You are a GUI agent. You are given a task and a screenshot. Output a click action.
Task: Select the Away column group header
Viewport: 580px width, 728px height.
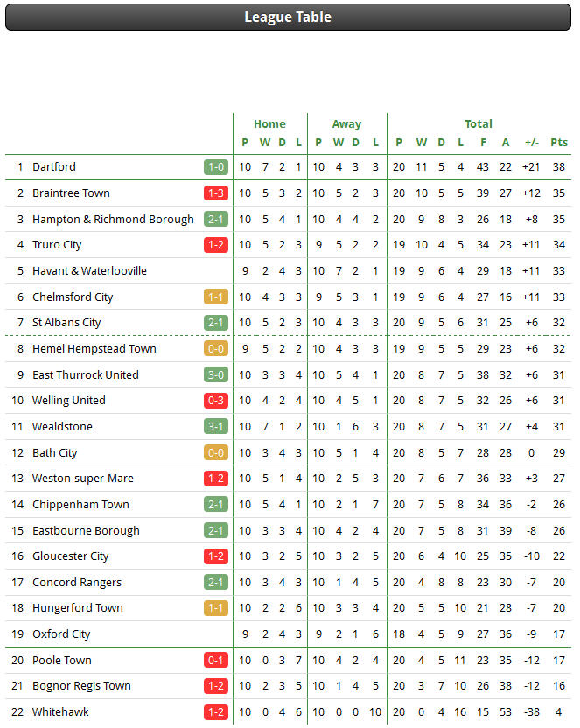(x=346, y=124)
